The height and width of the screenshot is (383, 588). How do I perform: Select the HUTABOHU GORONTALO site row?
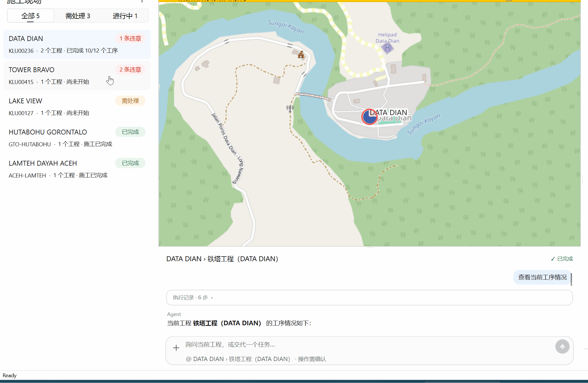(77, 138)
